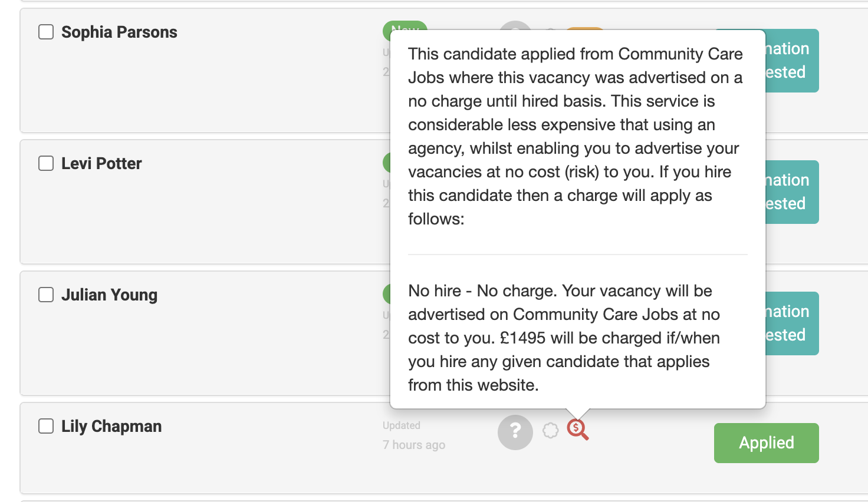Open Lily Chapman's question-mark avatar

(x=515, y=432)
